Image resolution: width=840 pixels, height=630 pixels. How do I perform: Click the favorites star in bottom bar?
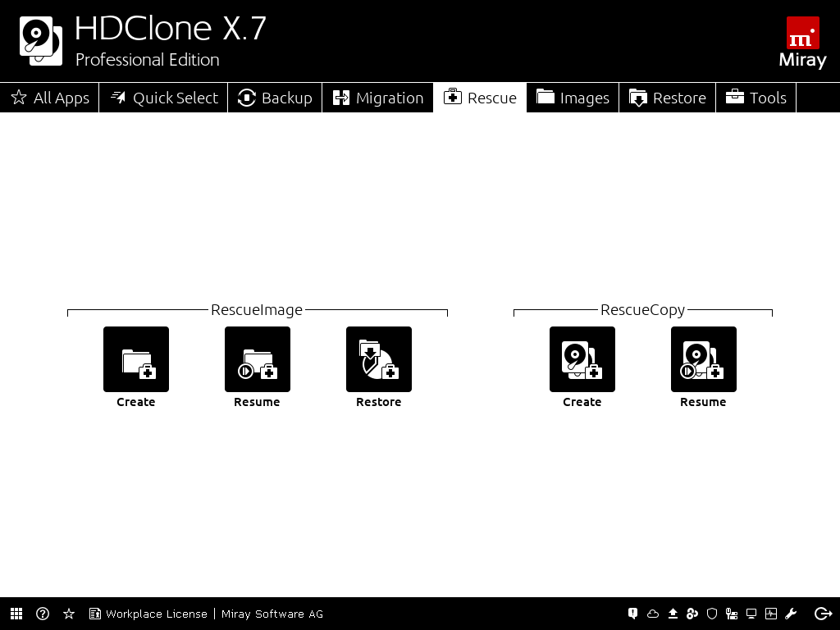pyautogui.click(x=69, y=614)
